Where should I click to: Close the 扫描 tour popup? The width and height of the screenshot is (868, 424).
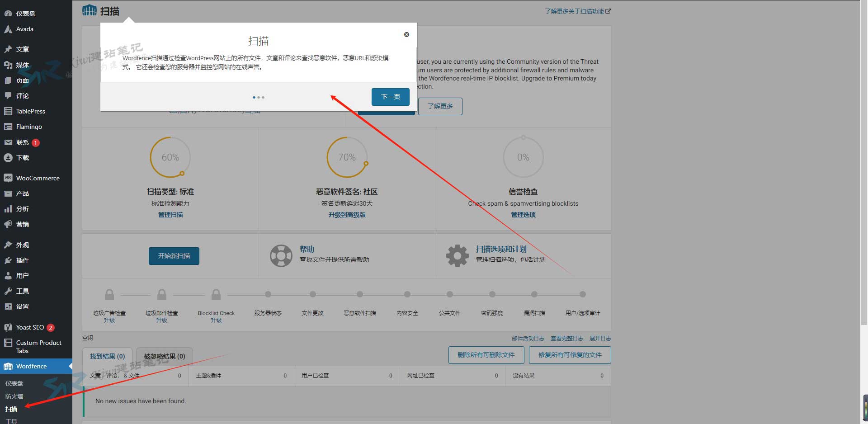(406, 34)
